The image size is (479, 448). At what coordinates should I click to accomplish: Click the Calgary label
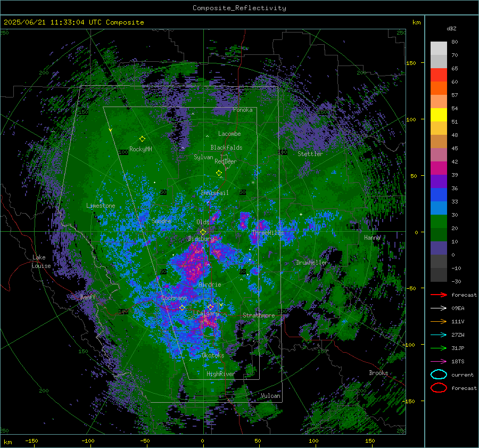click(208, 313)
